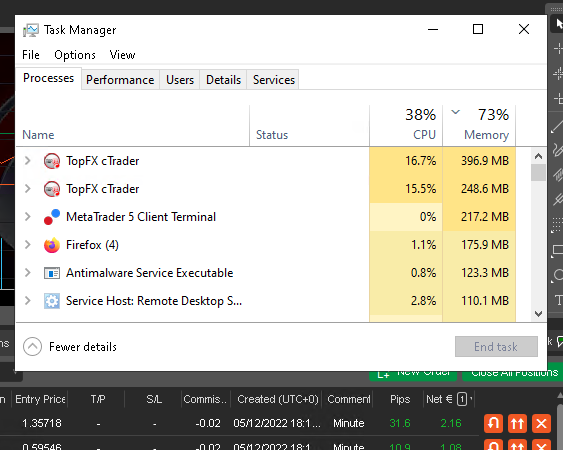Expand Service Host: Remote Desktop process
This screenshot has height=450, width=563.
(28, 301)
